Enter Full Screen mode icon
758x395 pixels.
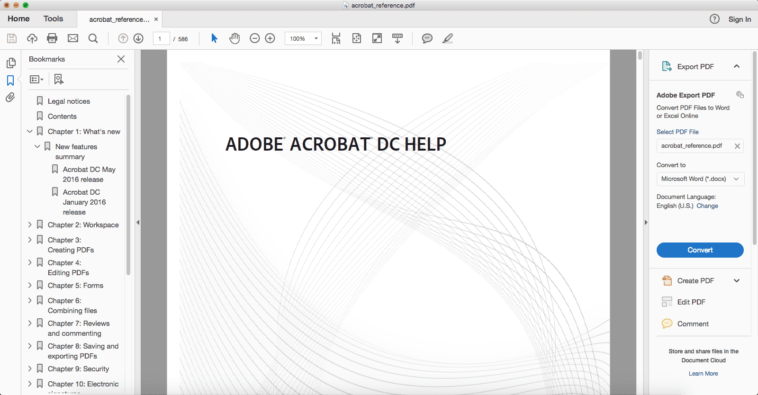pos(377,38)
